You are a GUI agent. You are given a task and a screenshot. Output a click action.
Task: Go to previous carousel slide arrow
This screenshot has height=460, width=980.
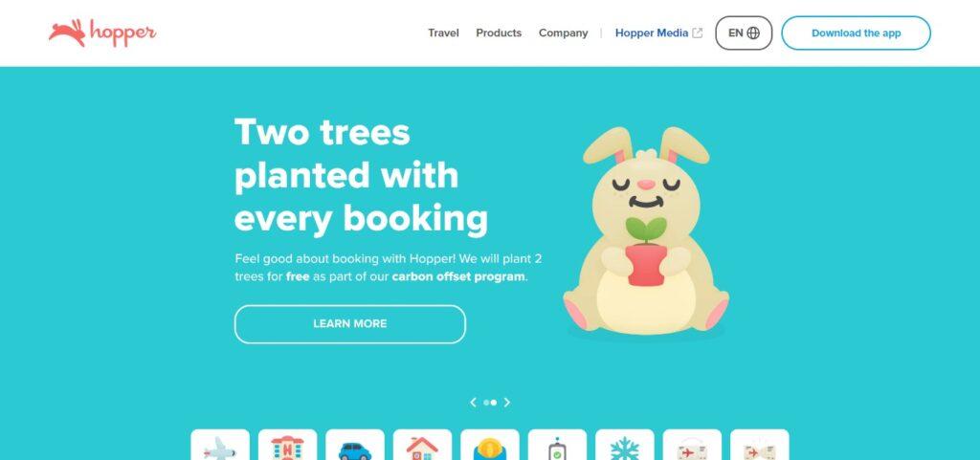(473, 403)
